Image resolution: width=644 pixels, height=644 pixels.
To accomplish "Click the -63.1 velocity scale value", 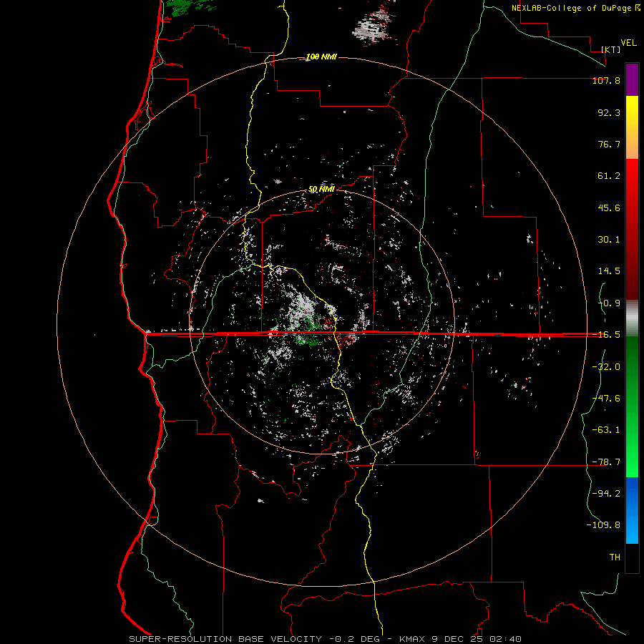I will coord(606,430).
